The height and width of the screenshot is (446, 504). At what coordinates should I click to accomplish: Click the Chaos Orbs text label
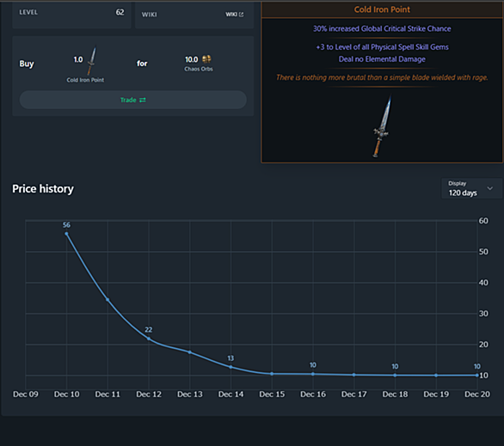199,69
